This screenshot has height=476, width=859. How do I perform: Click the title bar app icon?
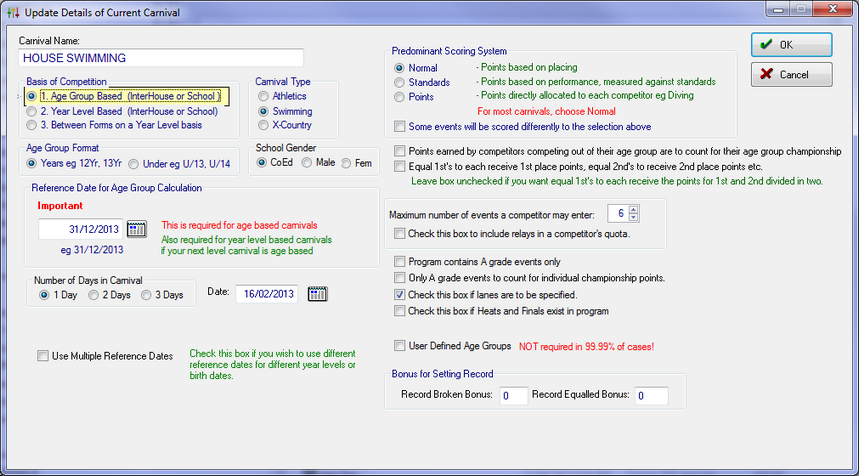coord(13,12)
